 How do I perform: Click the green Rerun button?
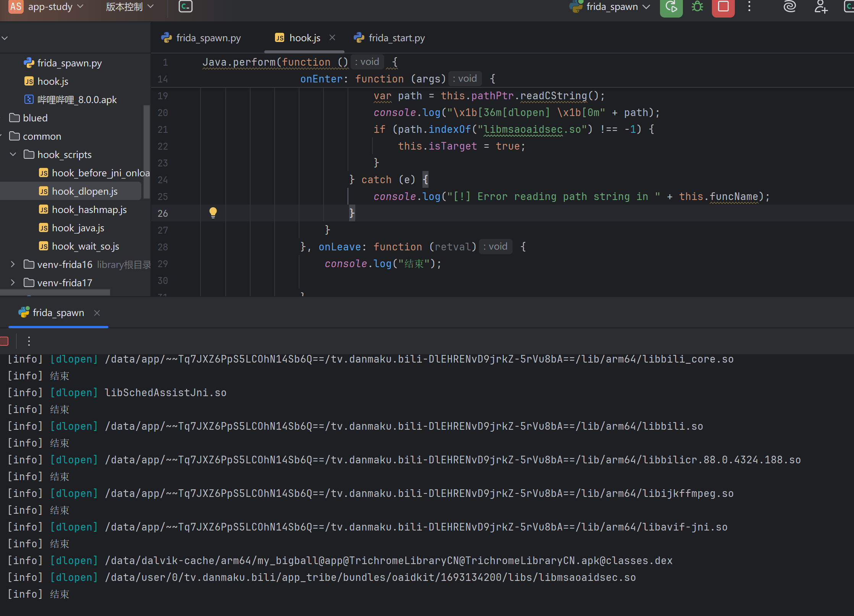point(671,6)
